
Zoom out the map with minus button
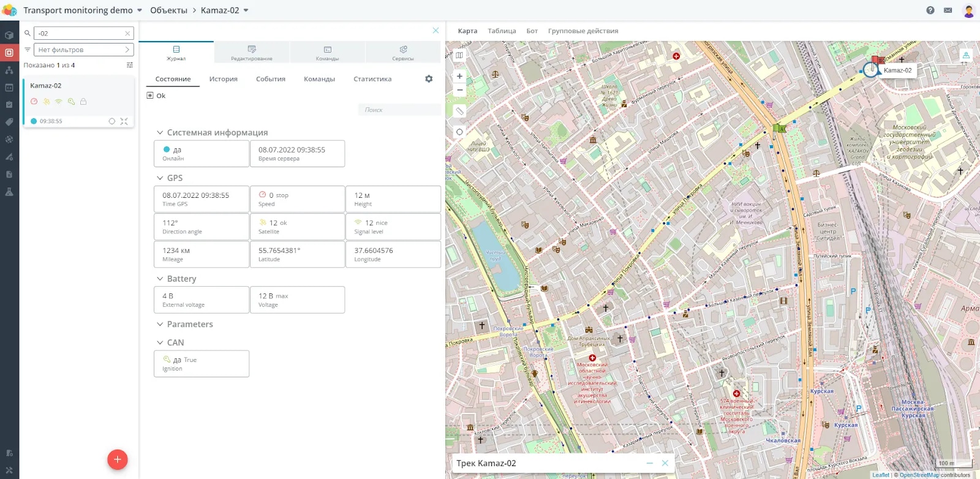(x=459, y=90)
